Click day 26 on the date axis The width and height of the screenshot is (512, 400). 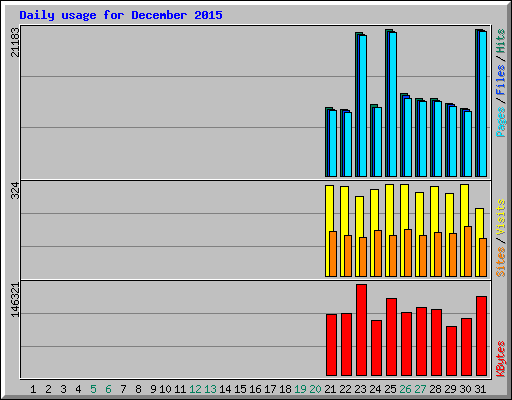coord(405,389)
